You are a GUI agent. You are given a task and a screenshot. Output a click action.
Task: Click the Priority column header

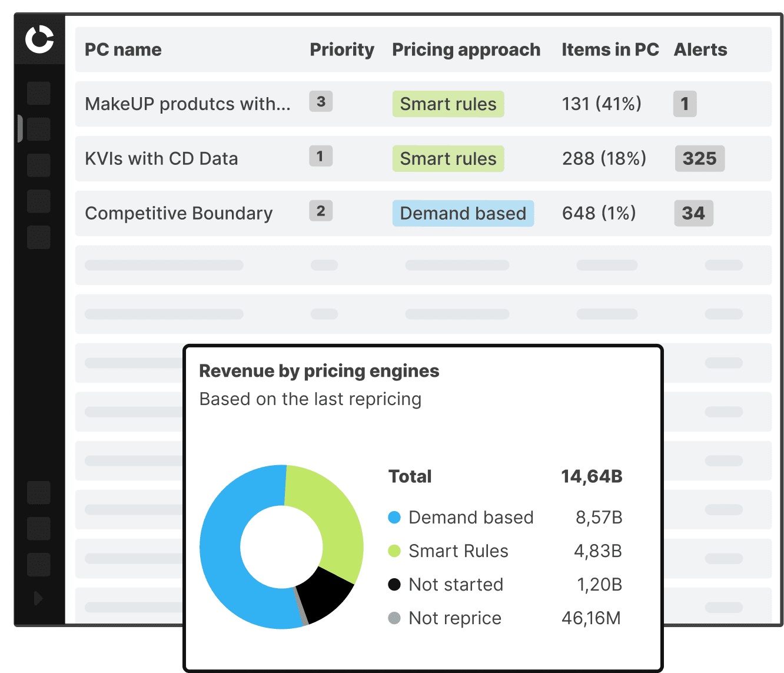tap(342, 49)
